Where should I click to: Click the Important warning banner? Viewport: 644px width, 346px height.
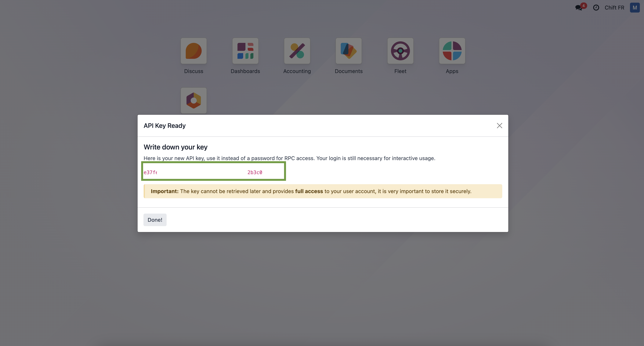click(x=323, y=191)
